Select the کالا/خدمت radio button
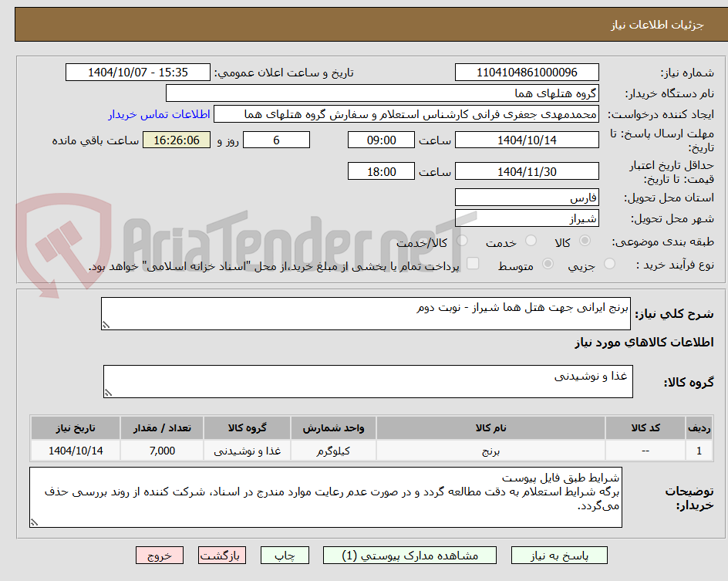 click(x=462, y=241)
